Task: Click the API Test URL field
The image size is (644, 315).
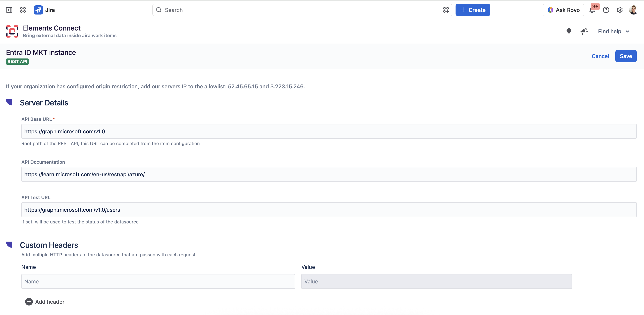Action: [329, 210]
